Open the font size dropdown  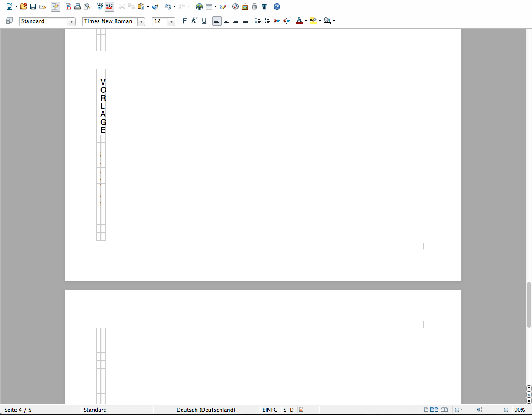[171, 21]
